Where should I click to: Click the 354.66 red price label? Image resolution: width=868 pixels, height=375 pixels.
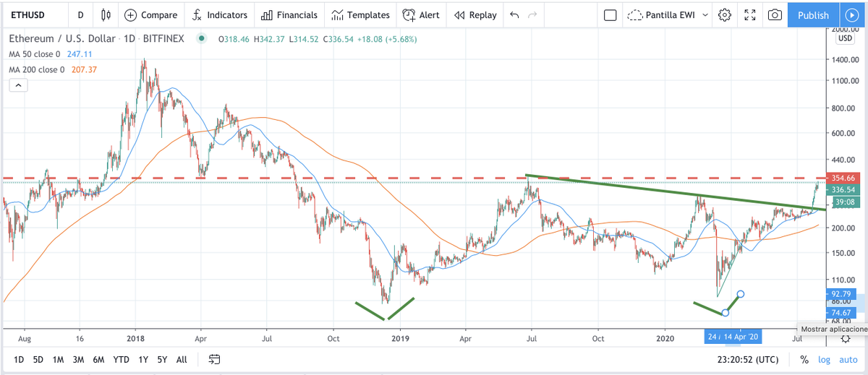click(843, 178)
